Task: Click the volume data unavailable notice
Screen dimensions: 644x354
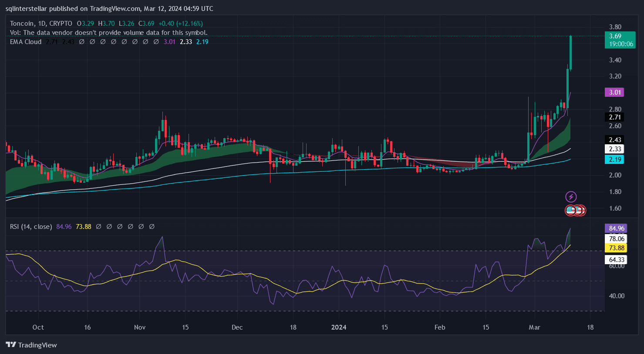Action: click(108, 33)
